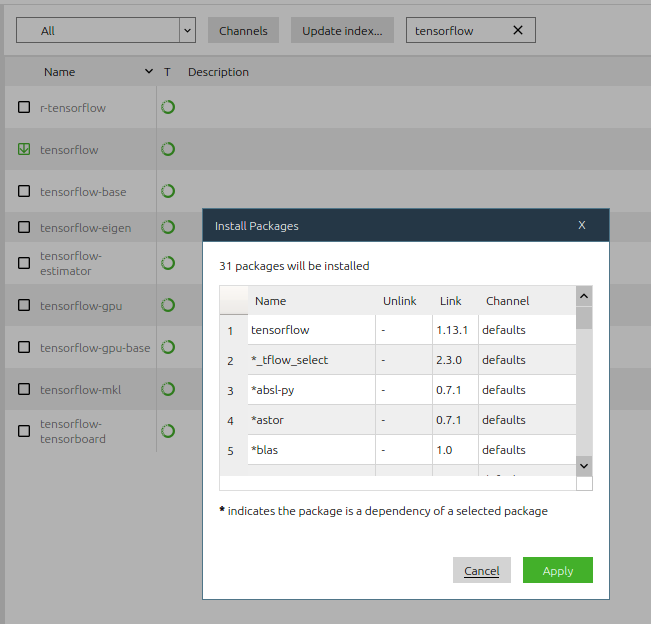The image size is (651, 624).
Task: Click the 1.0 version cell
Action: pos(455,450)
